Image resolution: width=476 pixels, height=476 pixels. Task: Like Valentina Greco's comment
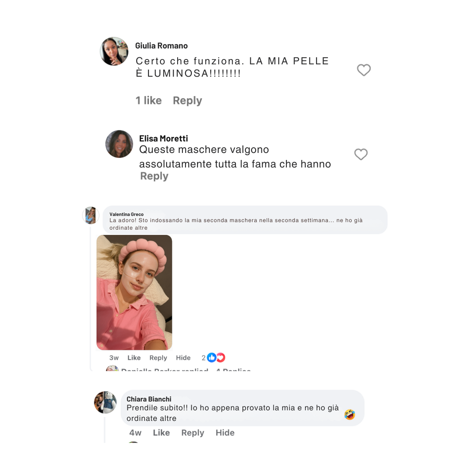coord(134,357)
